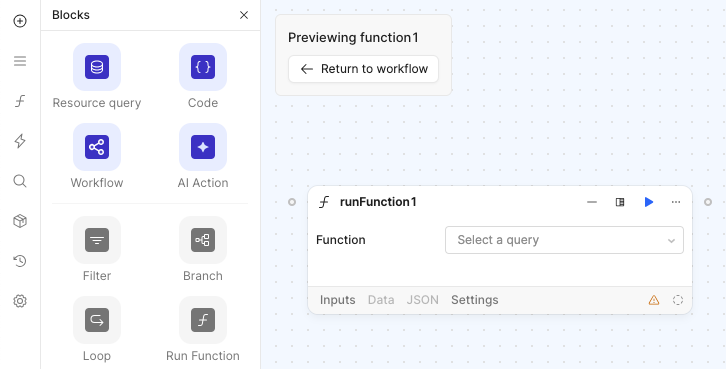Screen dimensions: 726x369
Task: Click the orange warning triangle icon
Action: click(654, 300)
